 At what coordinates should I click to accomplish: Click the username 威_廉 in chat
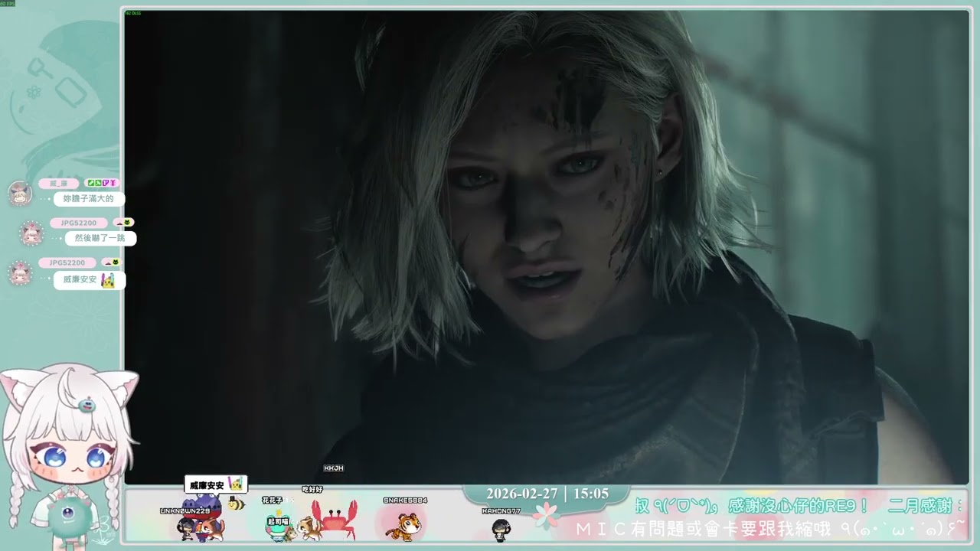[x=59, y=184]
